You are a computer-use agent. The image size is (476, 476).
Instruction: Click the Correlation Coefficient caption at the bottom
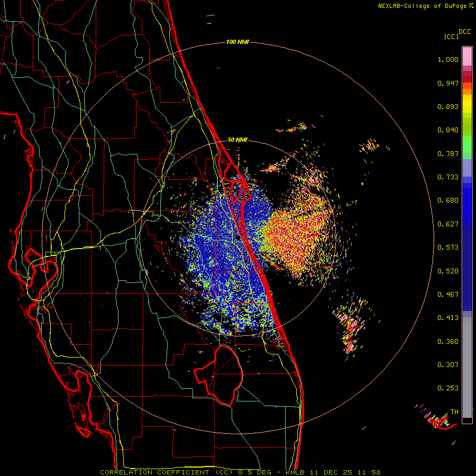click(x=240, y=472)
